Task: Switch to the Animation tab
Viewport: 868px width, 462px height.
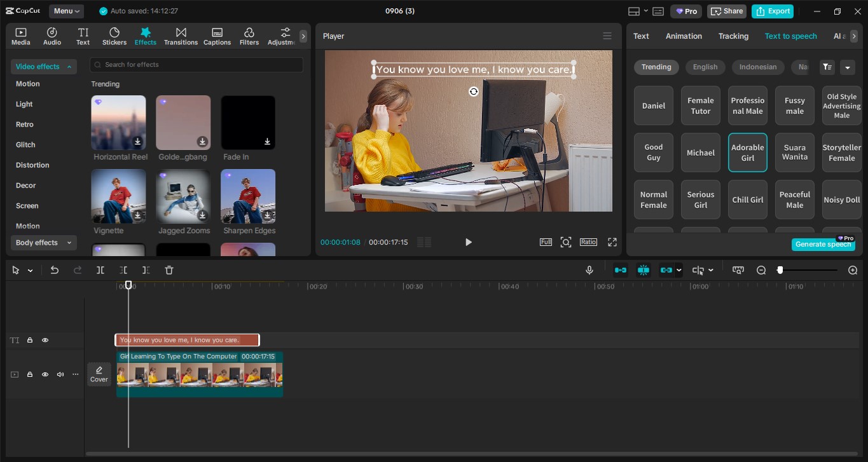Action: coord(684,36)
